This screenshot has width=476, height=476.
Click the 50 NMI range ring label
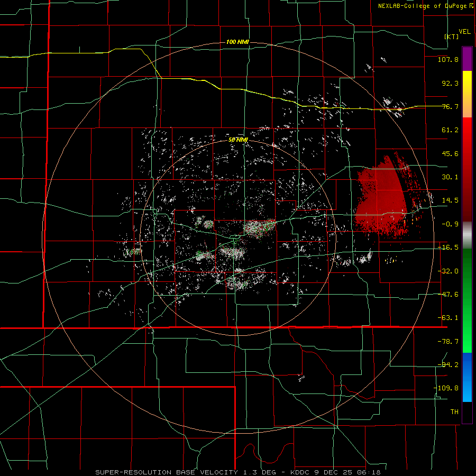click(238, 140)
